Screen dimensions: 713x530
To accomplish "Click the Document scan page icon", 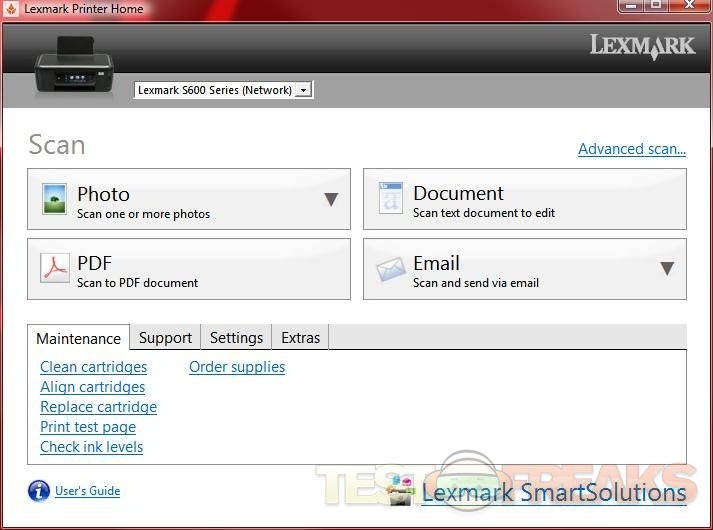I will (x=390, y=199).
